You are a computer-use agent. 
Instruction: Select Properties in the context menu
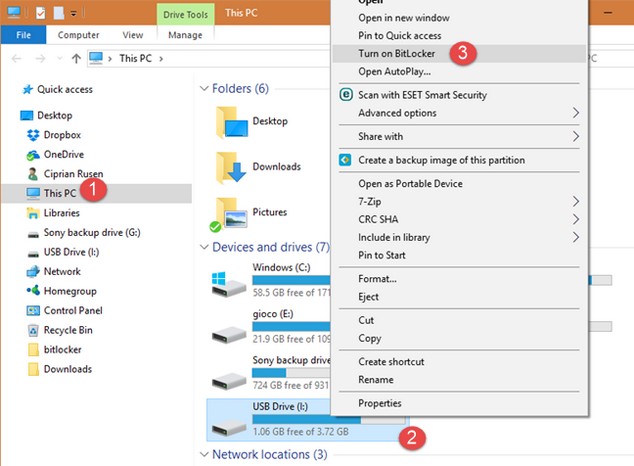coord(381,403)
